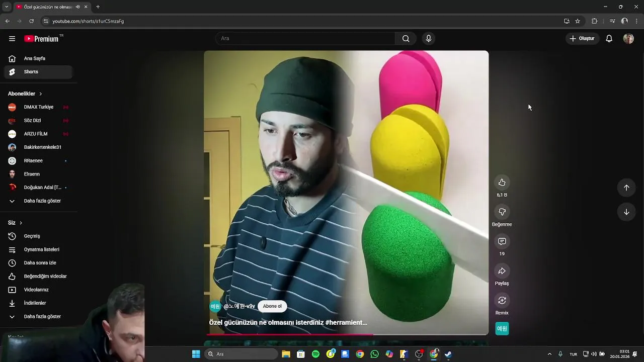Open the DMAX Turkiye subscription
The image size is (644, 362).
coord(38,107)
